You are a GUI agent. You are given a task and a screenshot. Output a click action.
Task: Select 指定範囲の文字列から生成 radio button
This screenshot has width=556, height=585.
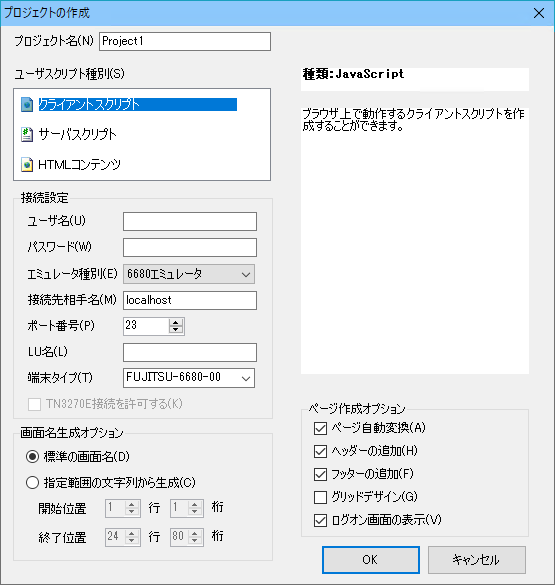tap(32, 483)
